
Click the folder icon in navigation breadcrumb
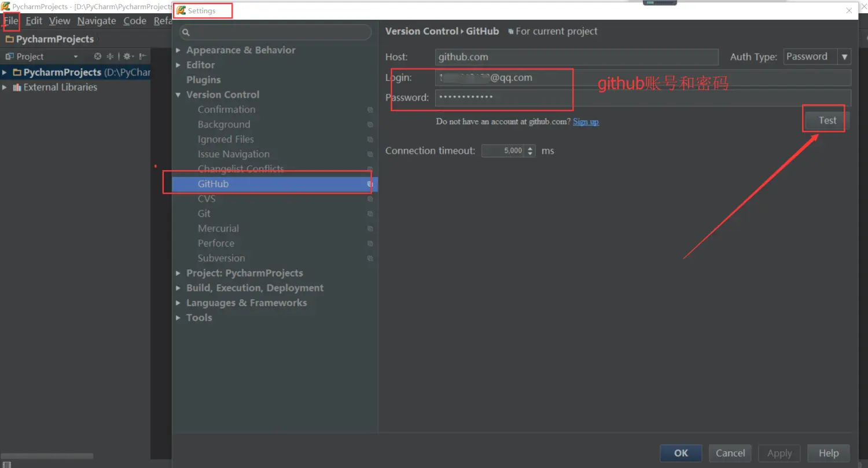(10, 39)
